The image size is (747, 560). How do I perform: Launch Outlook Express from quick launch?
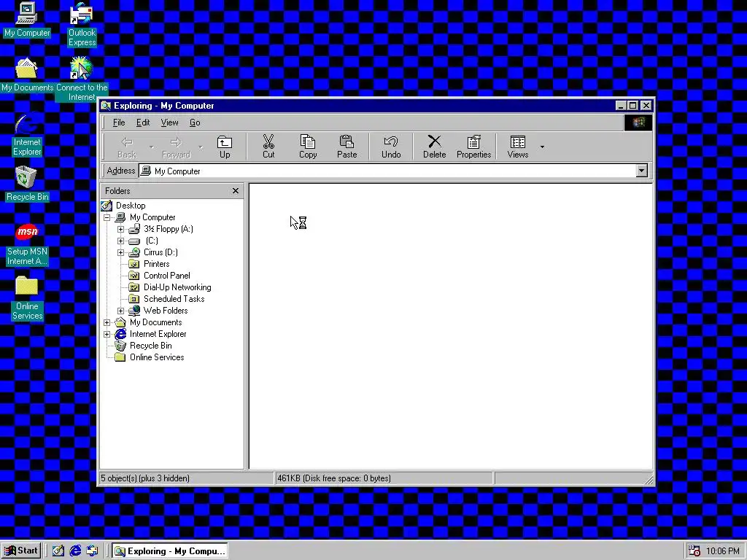coord(92,551)
